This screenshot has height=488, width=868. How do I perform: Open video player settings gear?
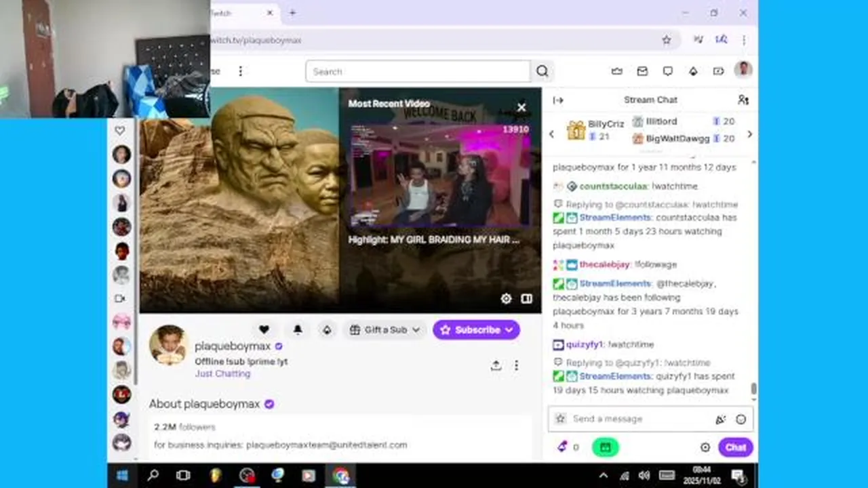(x=506, y=299)
